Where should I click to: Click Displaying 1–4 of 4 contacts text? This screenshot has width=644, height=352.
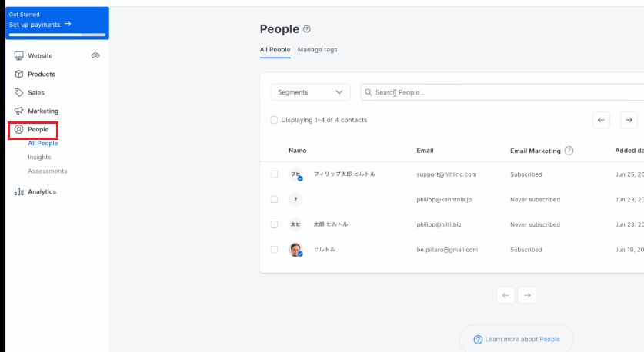tap(324, 120)
